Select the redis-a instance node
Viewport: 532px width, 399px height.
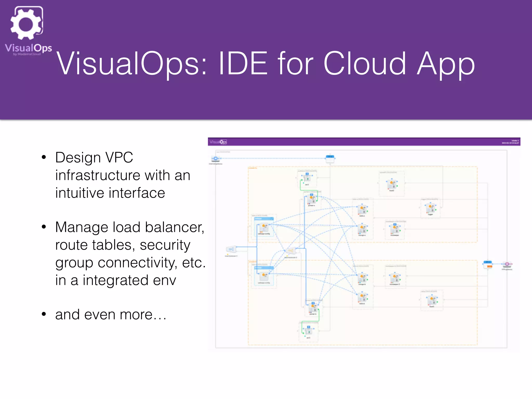coord(362,210)
